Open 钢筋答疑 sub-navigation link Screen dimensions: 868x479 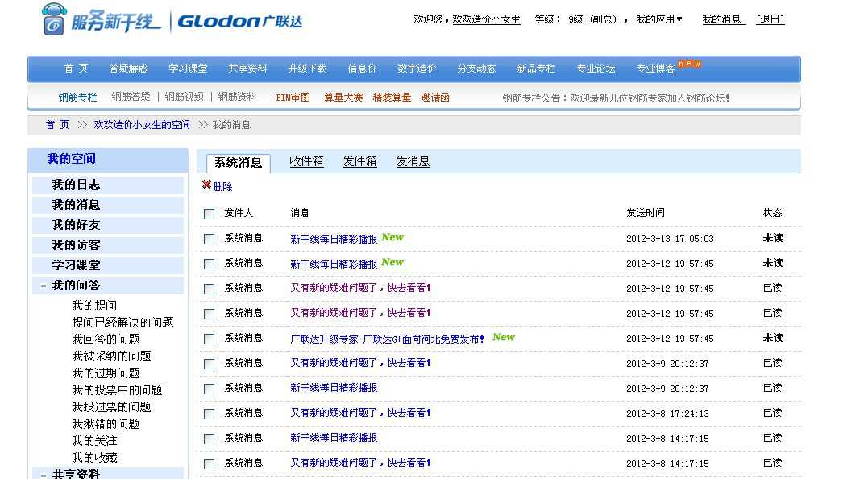click(131, 97)
